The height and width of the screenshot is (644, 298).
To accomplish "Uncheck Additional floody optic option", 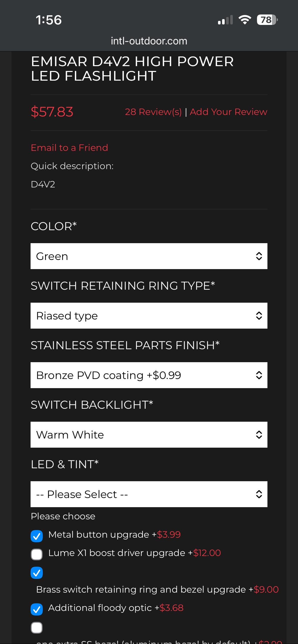I will pos(37,609).
